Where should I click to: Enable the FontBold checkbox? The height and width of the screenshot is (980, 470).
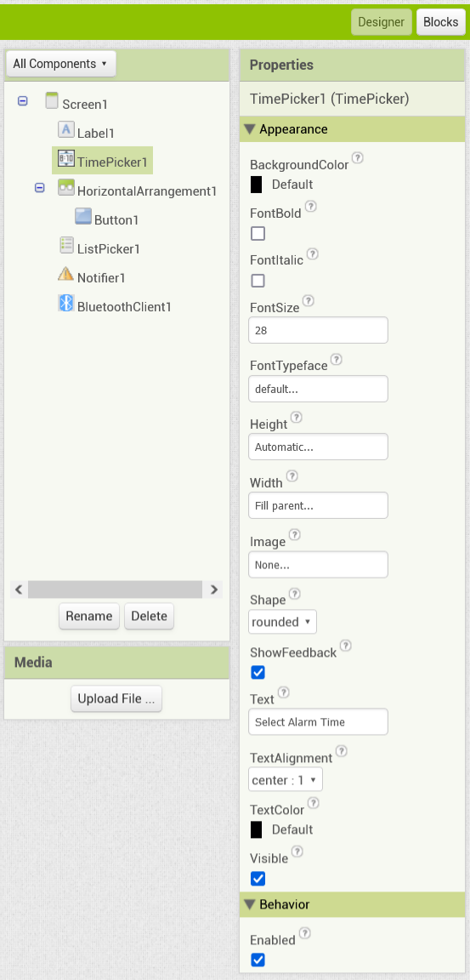point(258,234)
